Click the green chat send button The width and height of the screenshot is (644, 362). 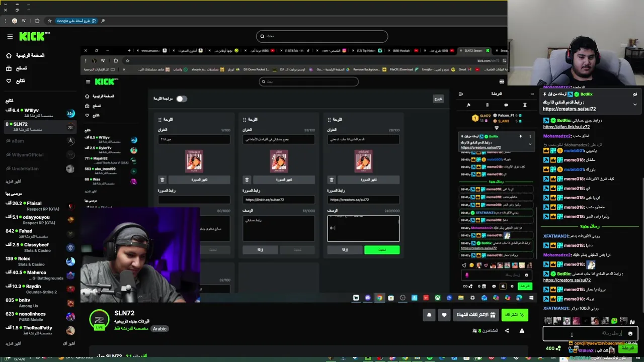(628, 348)
